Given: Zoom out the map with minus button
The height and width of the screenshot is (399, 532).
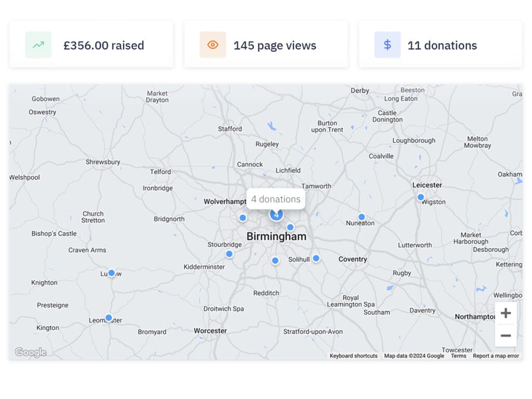Looking at the screenshot, I should pyautogui.click(x=506, y=336).
